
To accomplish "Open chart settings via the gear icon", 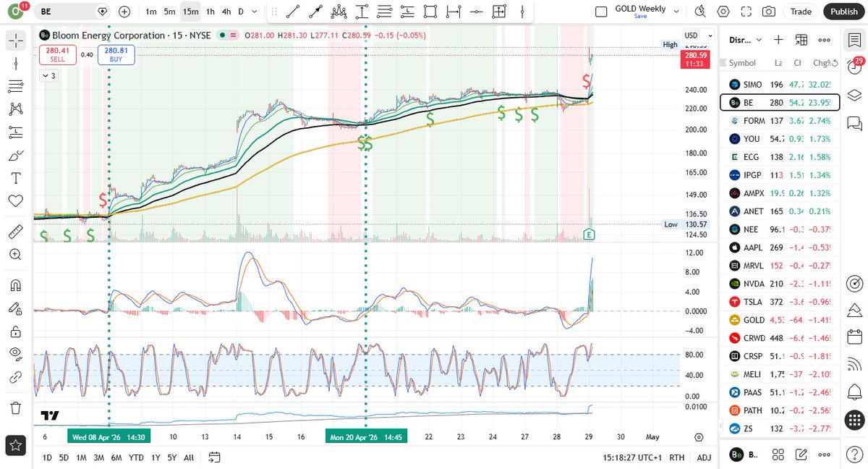I will coord(723,11).
